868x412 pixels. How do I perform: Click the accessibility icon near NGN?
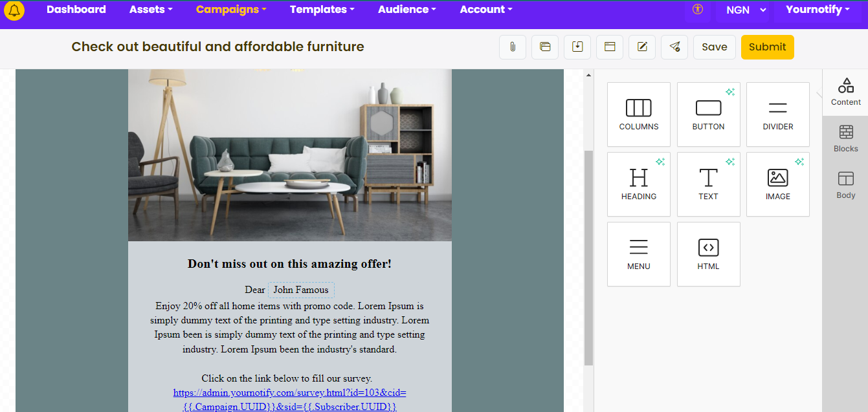click(697, 10)
